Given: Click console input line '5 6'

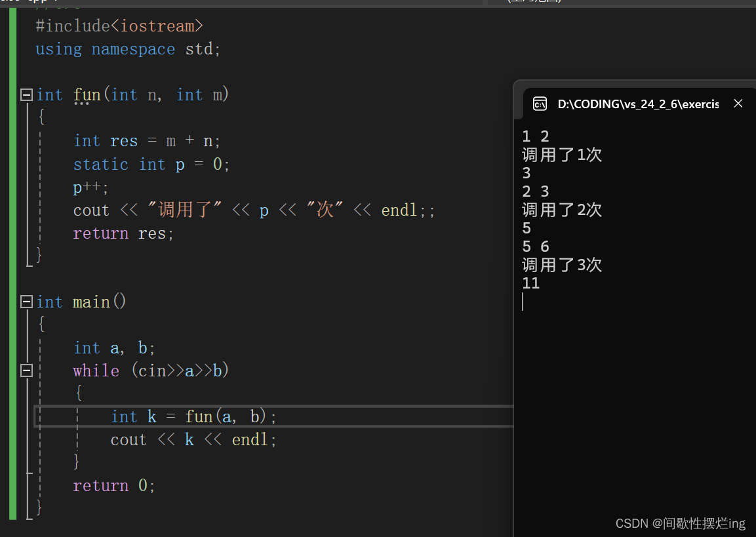Looking at the screenshot, I should tap(536, 247).
